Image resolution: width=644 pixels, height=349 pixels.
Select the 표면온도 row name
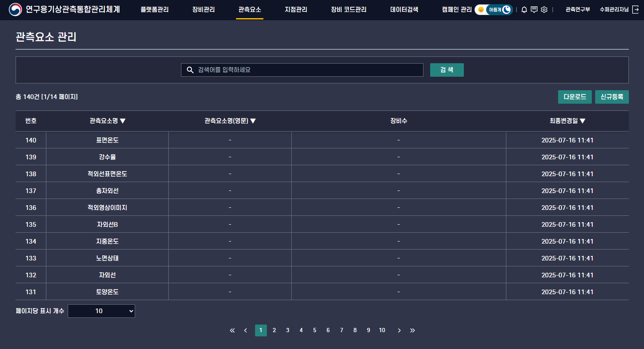pos(107,140)
